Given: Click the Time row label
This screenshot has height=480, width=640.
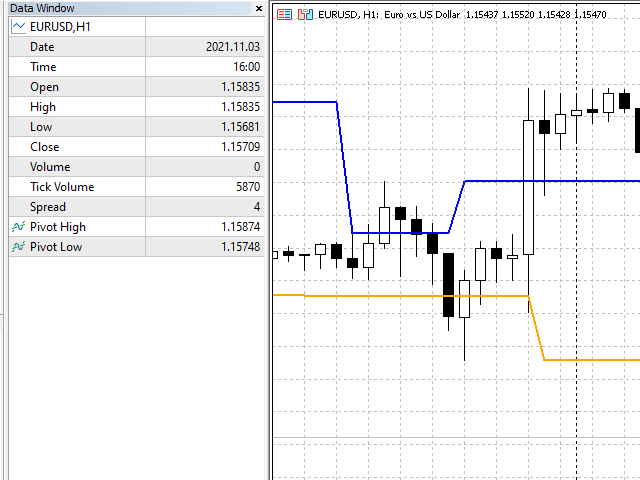Looking at the screenshot, I should [x=43, y=67].
